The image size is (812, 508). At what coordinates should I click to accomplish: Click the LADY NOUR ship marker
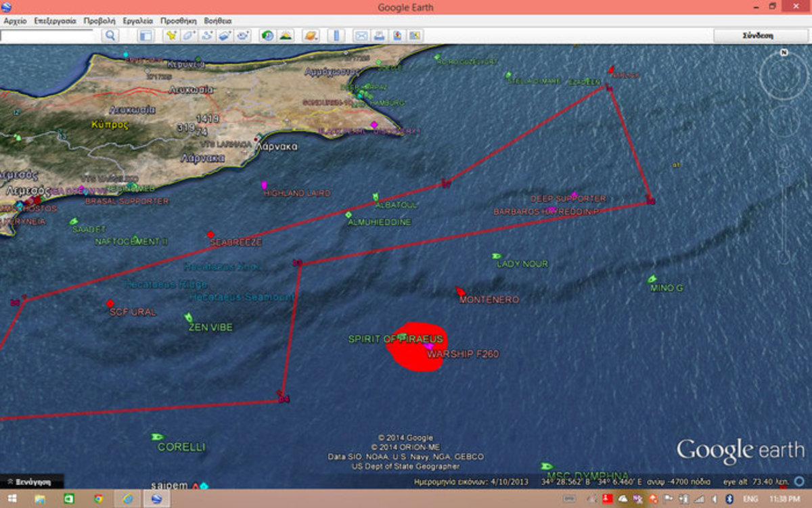[x=496, y=256]
